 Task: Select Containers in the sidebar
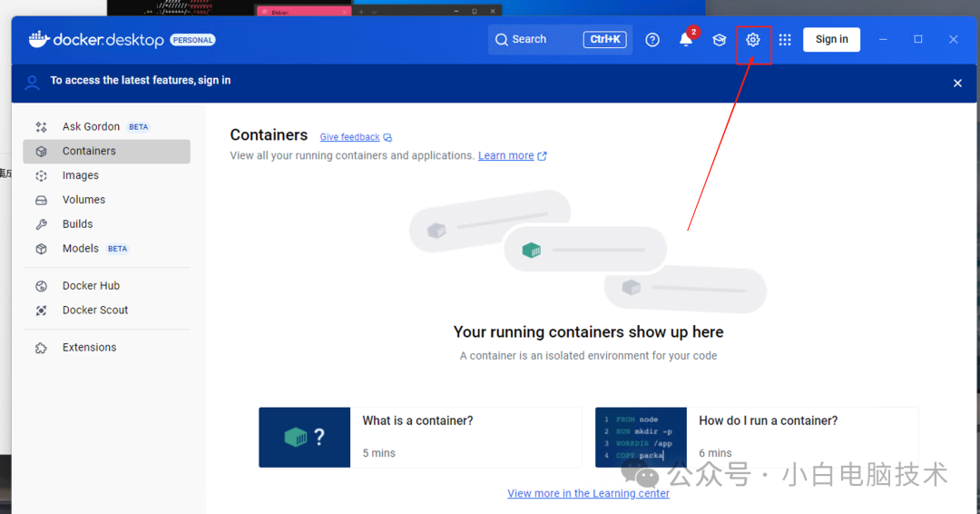coord(107,152)
